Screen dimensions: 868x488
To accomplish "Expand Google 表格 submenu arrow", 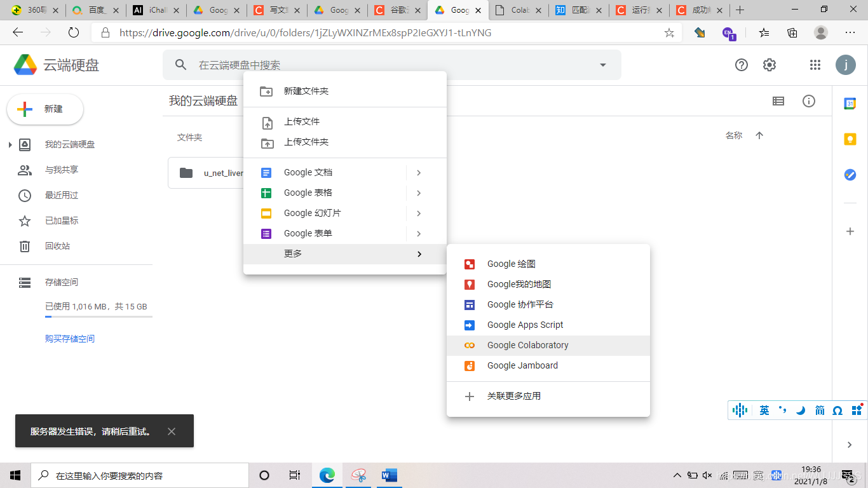I will pyautogui.click(x=419, y=193).
